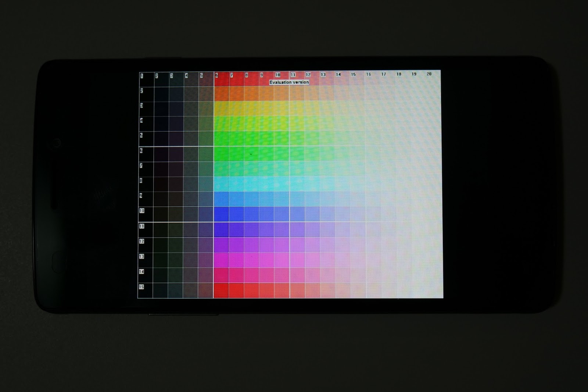Screen dimensions: 588x392
Task: Choose the pale swatch at row 10, column 13
Action: 327,215
